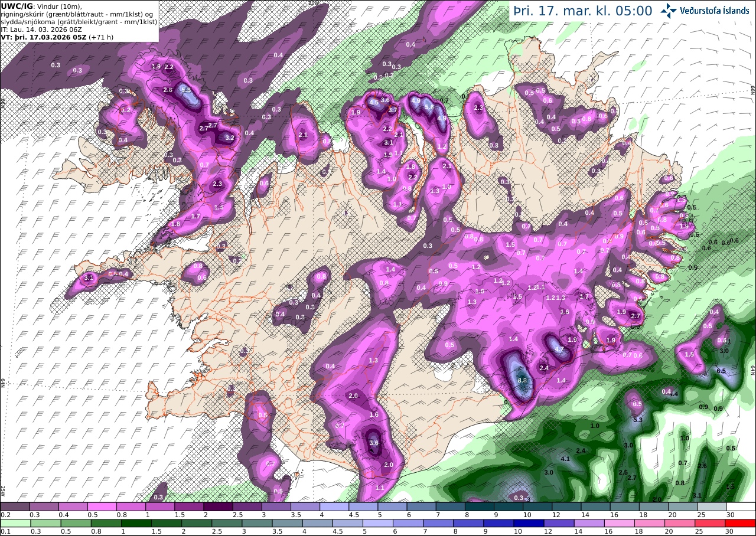The width and height of the screenshot is (756, 536).
Task: Click the '0.2' label in the snow legend
Action: click(x=5, y=515)
